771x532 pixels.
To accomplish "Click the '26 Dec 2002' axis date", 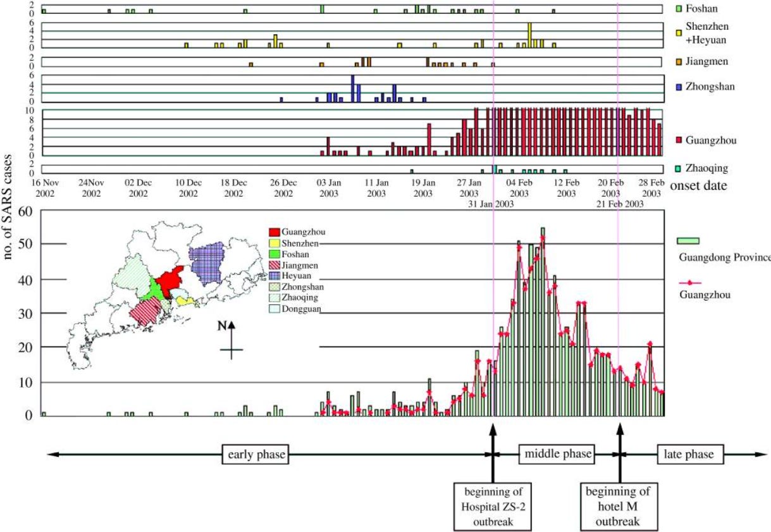I will click(x=283, y=188).
